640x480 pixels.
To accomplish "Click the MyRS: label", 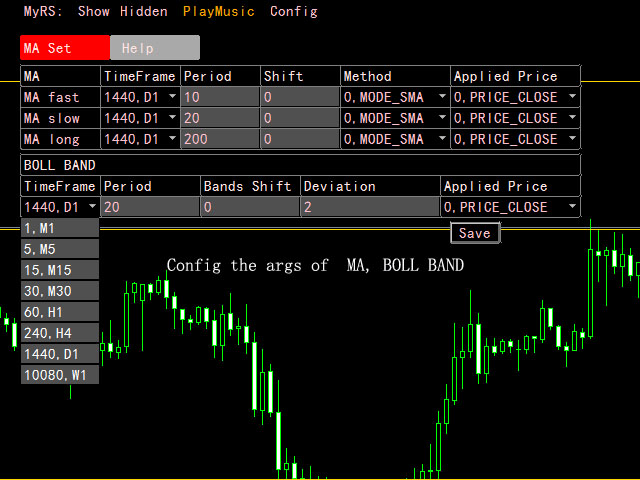I will (x=43, y=11).
